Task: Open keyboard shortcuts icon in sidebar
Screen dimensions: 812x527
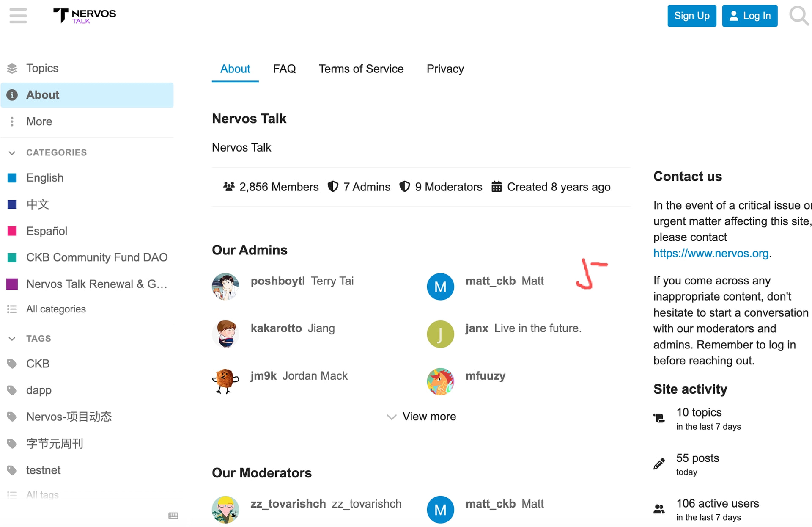Action: tap(173, 516)
